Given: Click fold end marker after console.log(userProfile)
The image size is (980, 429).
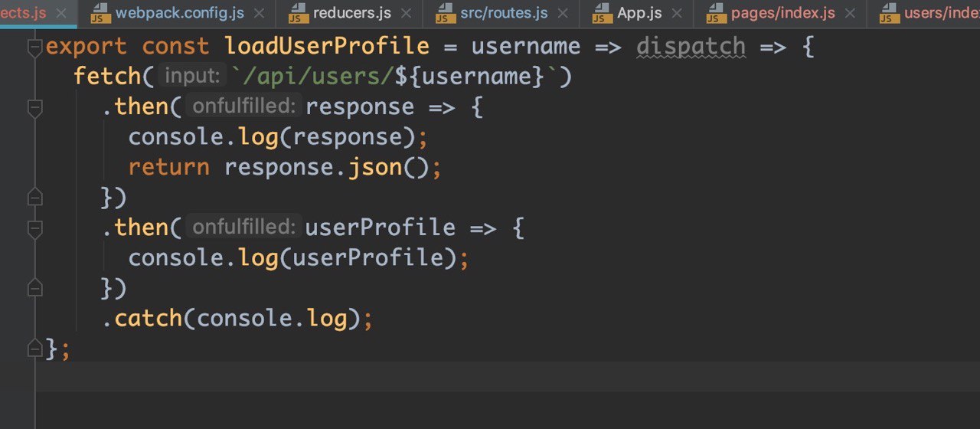Looking at the screenshot, I should 34,287.
